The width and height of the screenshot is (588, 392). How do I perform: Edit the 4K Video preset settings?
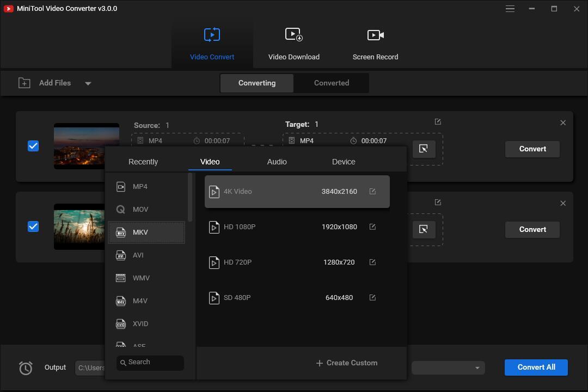[x=372, y=191]
